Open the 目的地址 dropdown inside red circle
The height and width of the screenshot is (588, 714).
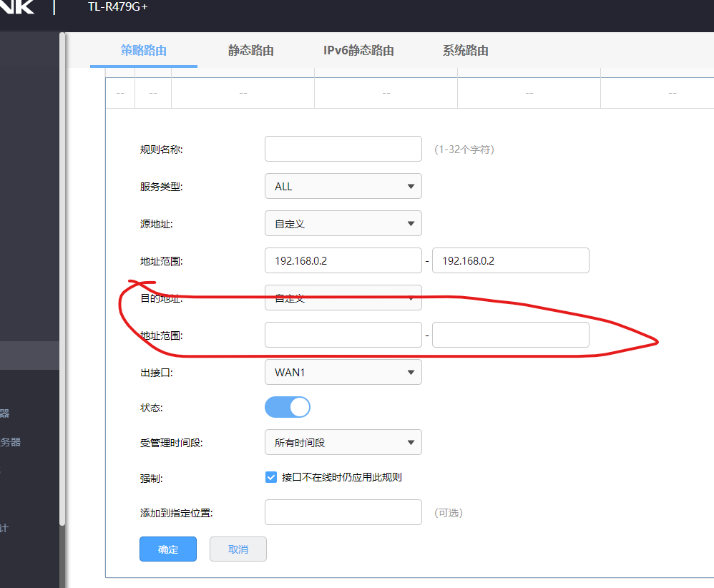point(343,298)
